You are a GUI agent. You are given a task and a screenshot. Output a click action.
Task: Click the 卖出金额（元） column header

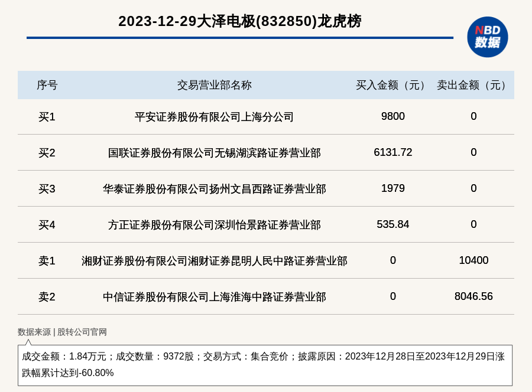click(x=473, y=85)
